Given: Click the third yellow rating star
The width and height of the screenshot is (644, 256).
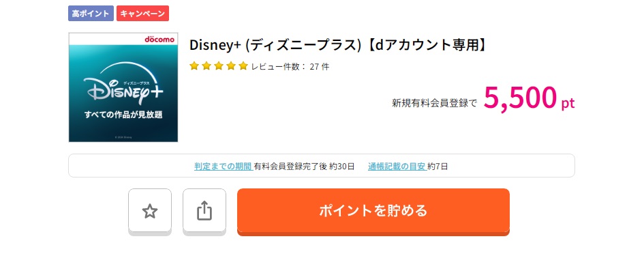Looking at the screenshot, I should tap(219, 66).
